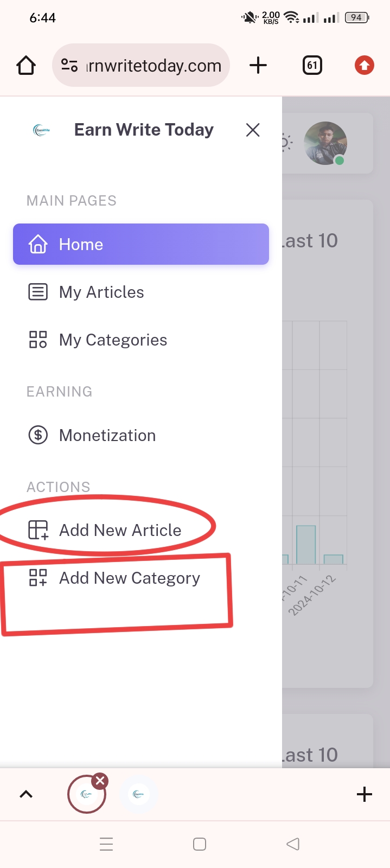Select Home in the sidebar
The width and height of the screenshot is (390, 868).
141,244
